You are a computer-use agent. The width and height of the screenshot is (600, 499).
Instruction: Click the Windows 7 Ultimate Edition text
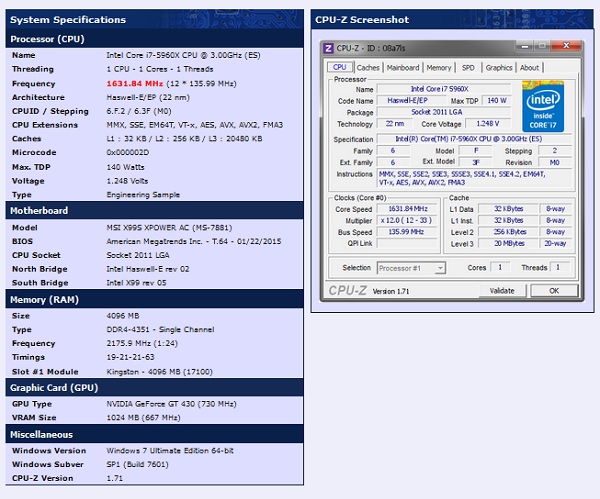[170, 450]
